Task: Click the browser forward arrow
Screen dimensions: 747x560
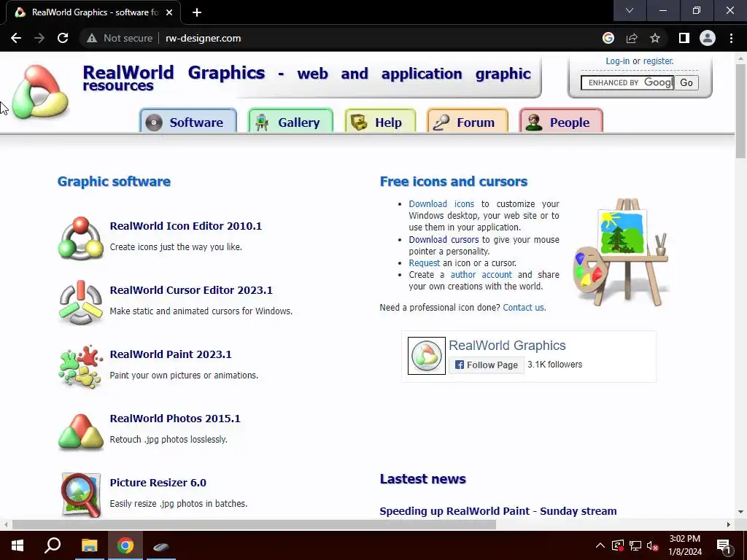Action: click(x=39, y=38)
